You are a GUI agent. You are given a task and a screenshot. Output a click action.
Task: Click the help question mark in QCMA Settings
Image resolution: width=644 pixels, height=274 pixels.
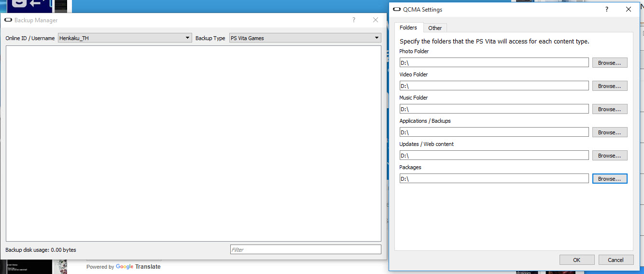click(x=607, y=9)
